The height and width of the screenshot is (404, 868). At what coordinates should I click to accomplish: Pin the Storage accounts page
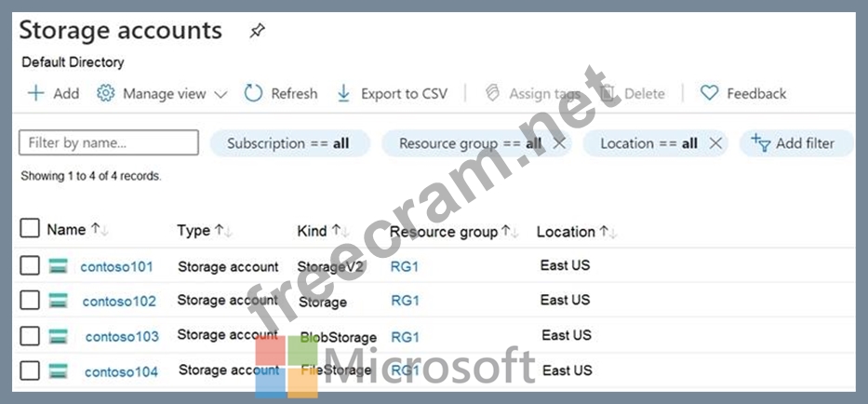coord(257,31)
